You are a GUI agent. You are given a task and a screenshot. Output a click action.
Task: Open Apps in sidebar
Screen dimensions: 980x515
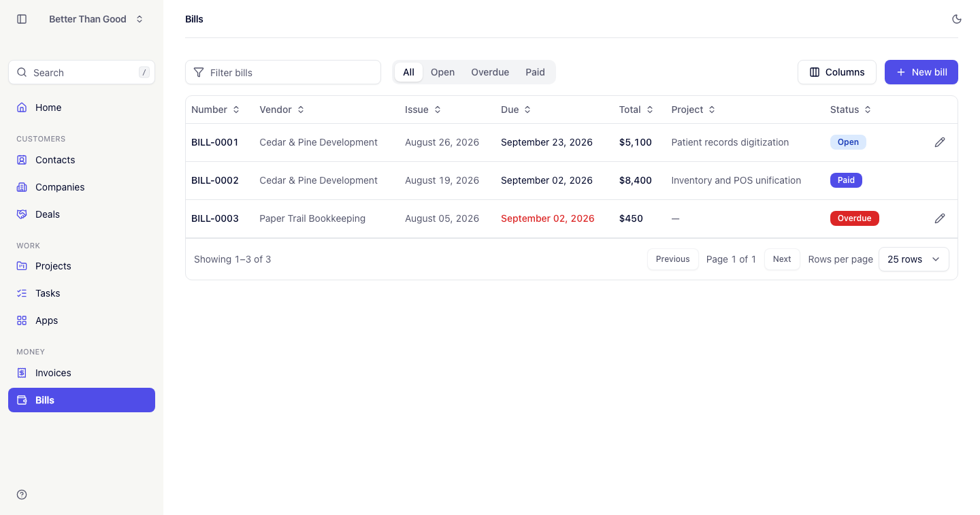coord(82,320)
